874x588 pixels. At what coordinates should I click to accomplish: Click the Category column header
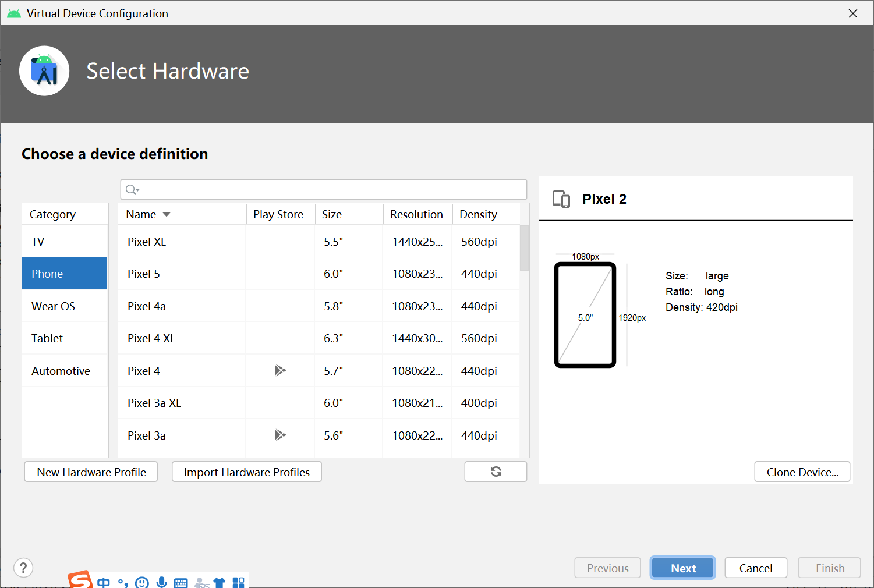point(65,214)
